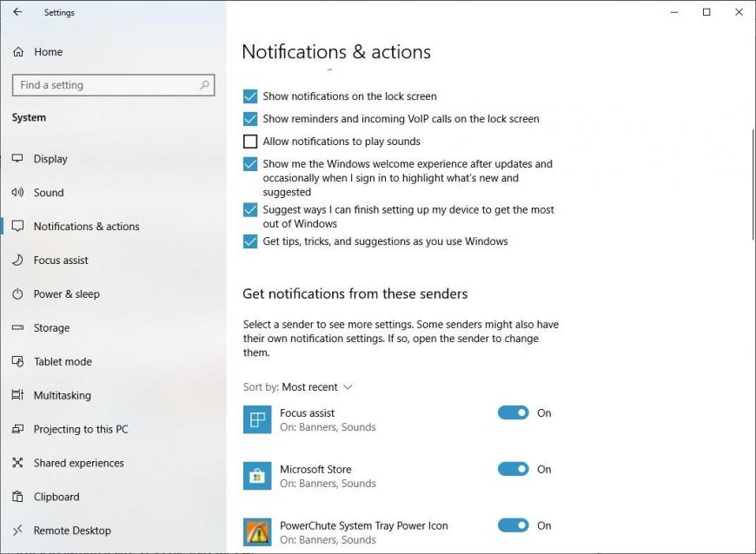This screenshot has height=554, width=756.
Task: Click the PowerChute warning app icon
Action: (257, 532)
